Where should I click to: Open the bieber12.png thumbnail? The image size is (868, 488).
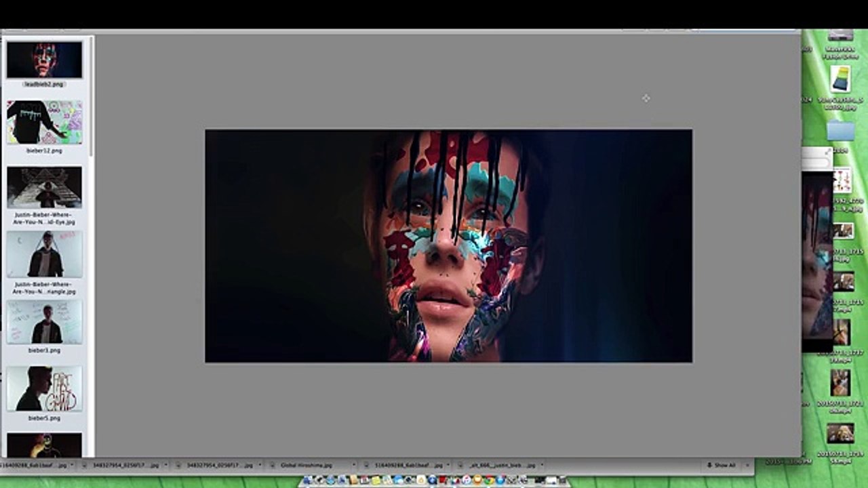click(x=44, y=122)
